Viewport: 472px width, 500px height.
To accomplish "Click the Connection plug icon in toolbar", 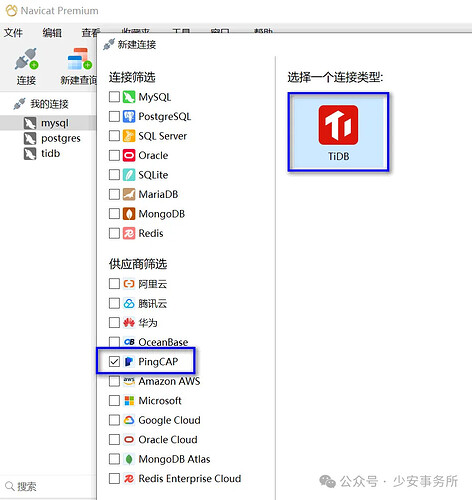I will pos(26,60).
